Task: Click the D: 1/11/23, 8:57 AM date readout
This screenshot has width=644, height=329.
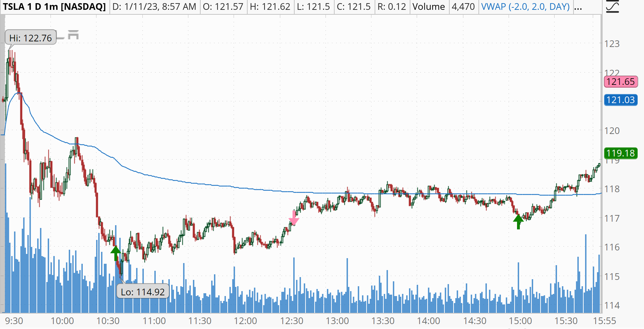Action: click(x=154, y=7)
